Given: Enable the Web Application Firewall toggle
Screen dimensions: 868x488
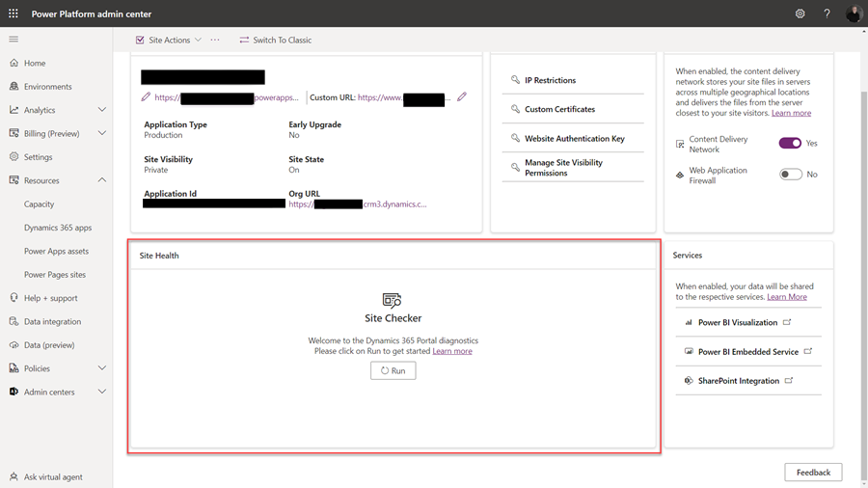Looking at the screenshot, I should coord(790,175).
